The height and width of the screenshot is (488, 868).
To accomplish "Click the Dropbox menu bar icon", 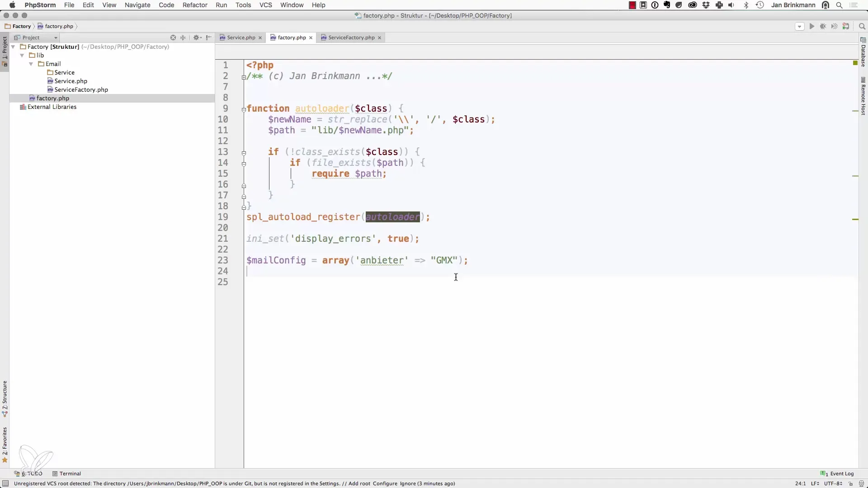I will click(706, 5).
